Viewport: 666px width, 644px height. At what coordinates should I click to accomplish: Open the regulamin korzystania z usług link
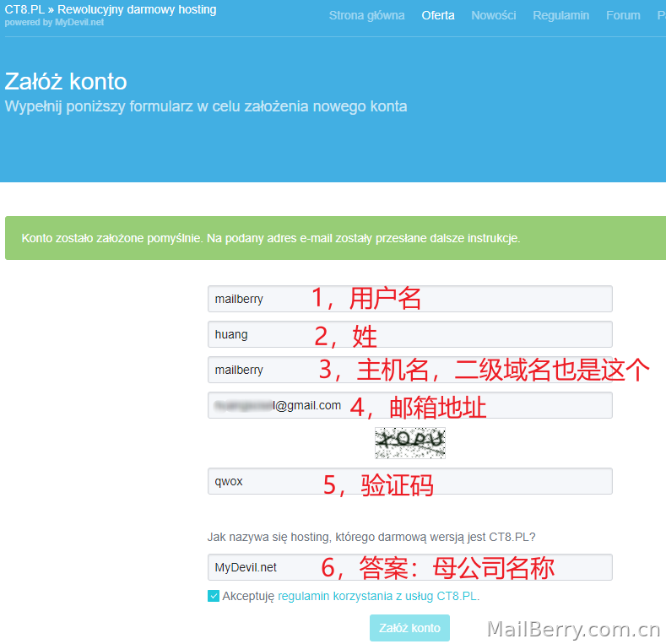(377, 596)
